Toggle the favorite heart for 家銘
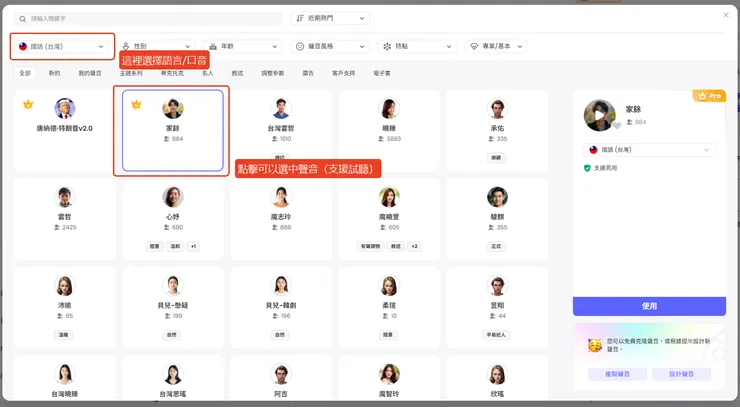740x407 pixels. 616,126
